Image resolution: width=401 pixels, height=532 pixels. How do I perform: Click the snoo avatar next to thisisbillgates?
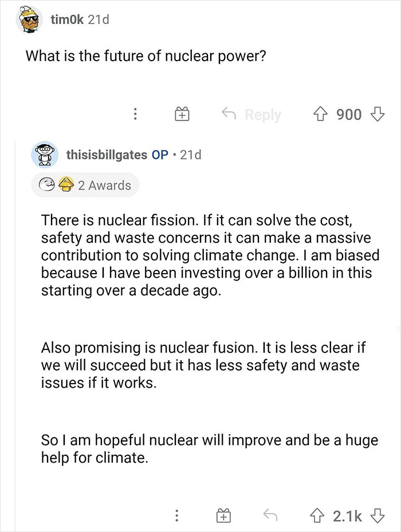pyautogui.click(x=45, y=153)
